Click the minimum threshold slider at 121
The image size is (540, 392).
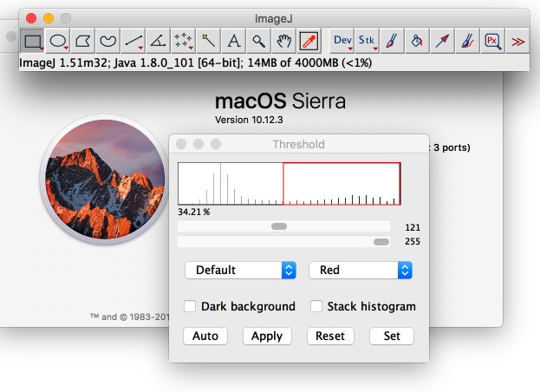279,226
